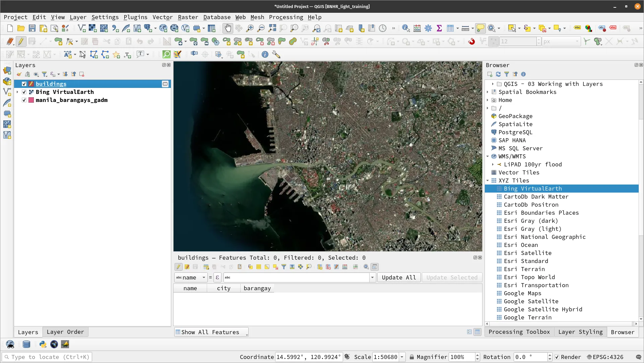Screen dimensions: 644x363
Task: Open the Field Calculator icon in toolbar
Action: tap(417, 28)
